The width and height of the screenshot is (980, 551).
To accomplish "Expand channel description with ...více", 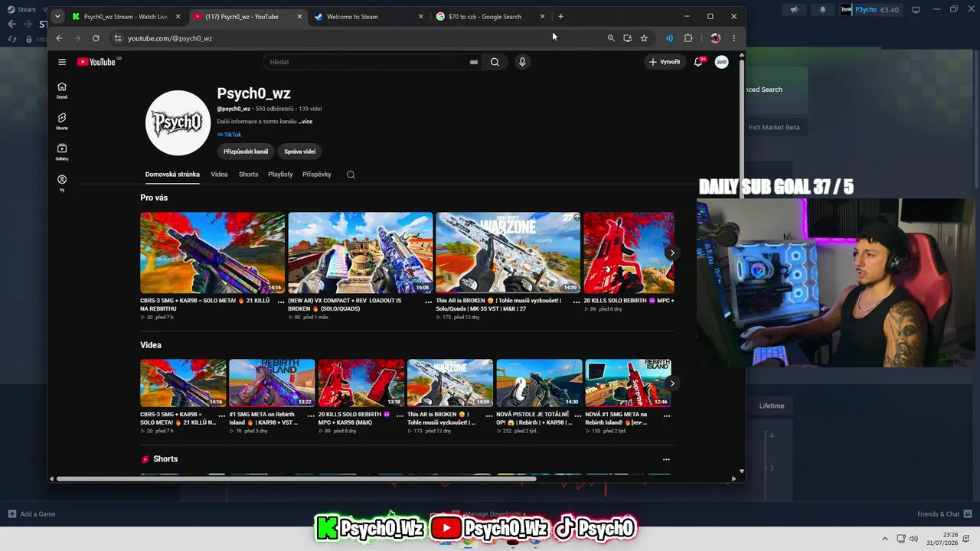I will click(x=305, y=122).
